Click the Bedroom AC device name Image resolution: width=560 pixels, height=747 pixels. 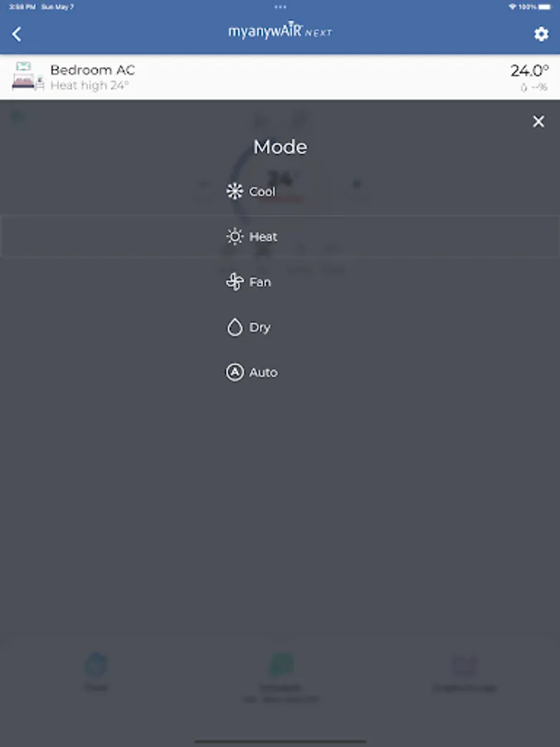point(93,70)
